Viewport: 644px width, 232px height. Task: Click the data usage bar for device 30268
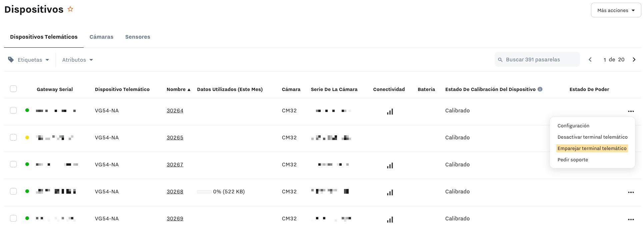(204, 192)
